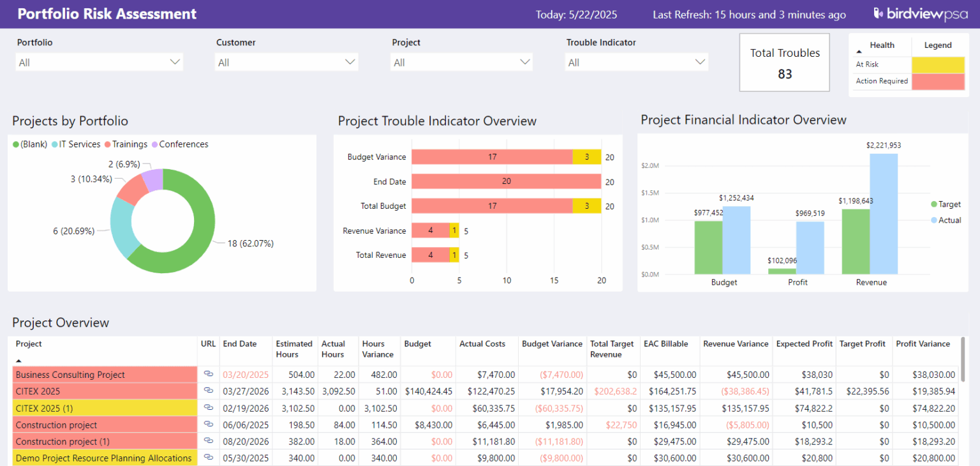The height and width of the screenshot is (466, 980).
Task: Click the Total Troubles card
Action: pyautogui.click(x=784, y=62)
